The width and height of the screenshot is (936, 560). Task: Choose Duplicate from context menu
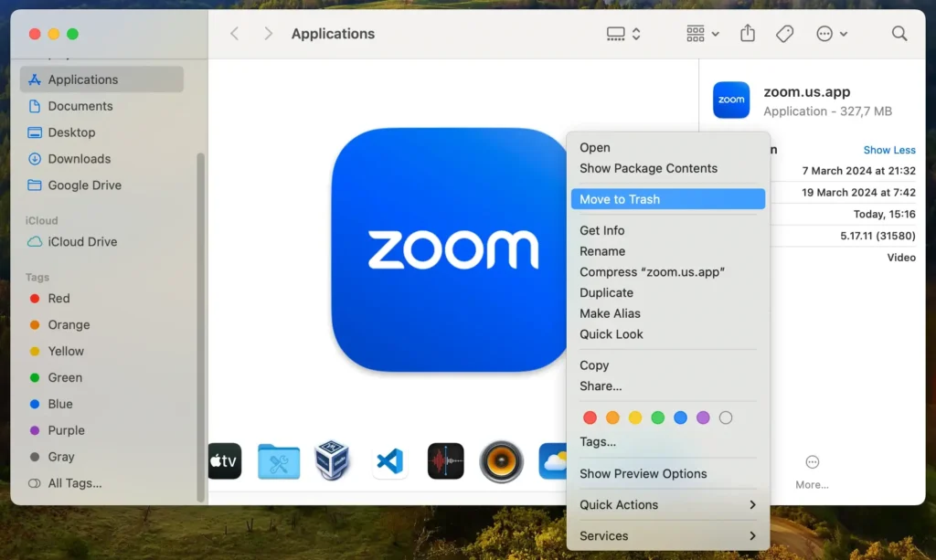(668, 293)
